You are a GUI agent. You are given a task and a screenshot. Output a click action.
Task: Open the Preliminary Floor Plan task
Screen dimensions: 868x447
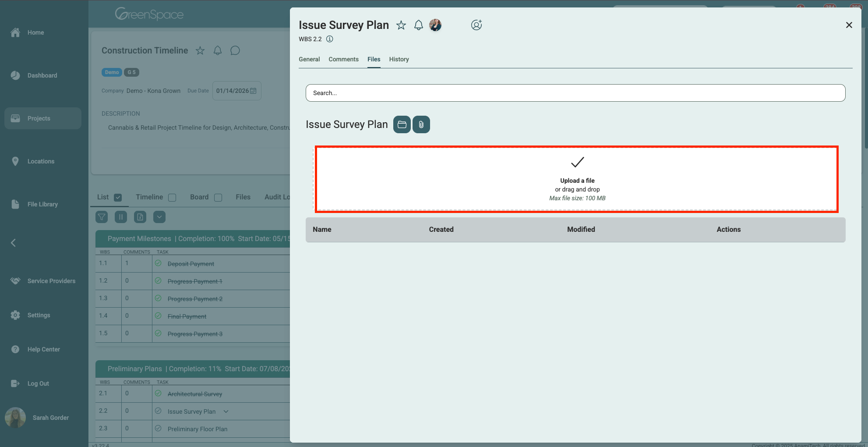[x=198, y=429]
